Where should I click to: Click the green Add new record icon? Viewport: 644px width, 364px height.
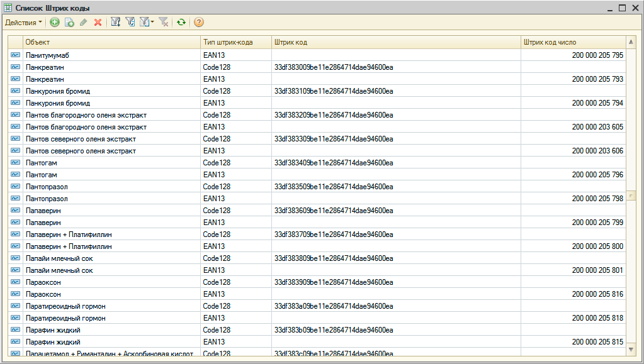[55, 23]
